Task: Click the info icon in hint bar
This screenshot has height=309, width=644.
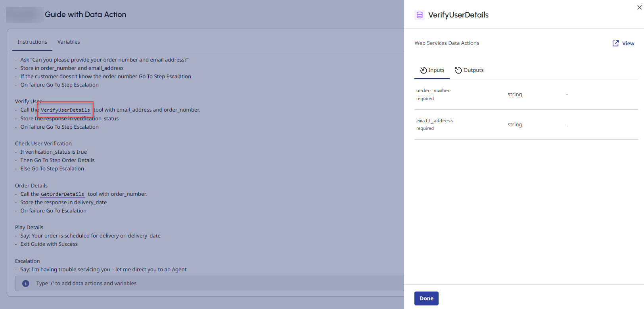Action: coord(26,283)
